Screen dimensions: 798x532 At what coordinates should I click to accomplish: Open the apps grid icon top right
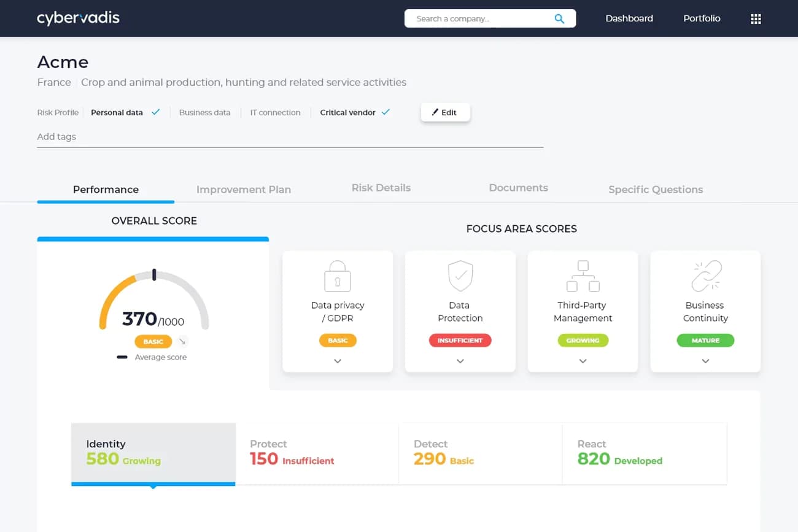(755, 18)
